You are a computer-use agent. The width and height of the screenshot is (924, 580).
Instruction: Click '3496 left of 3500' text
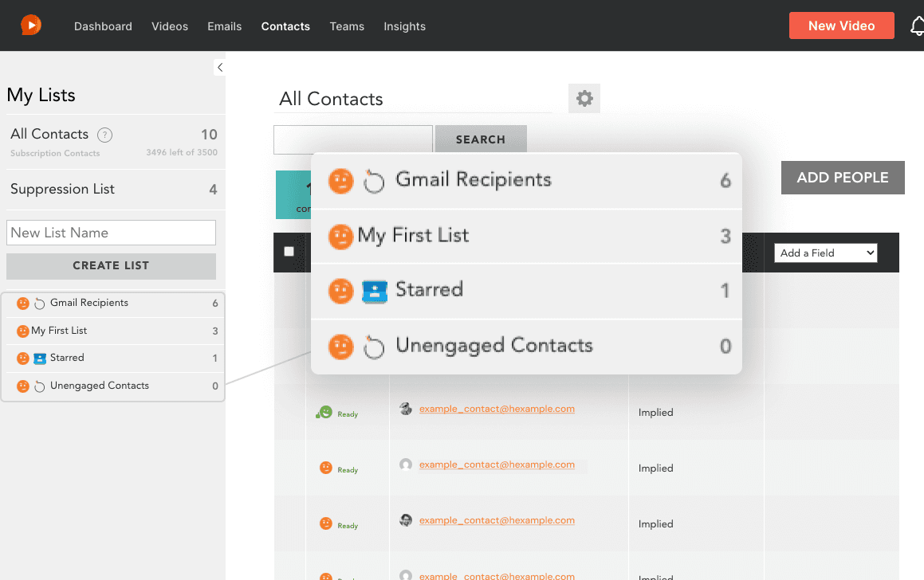(x=182, y=152)
